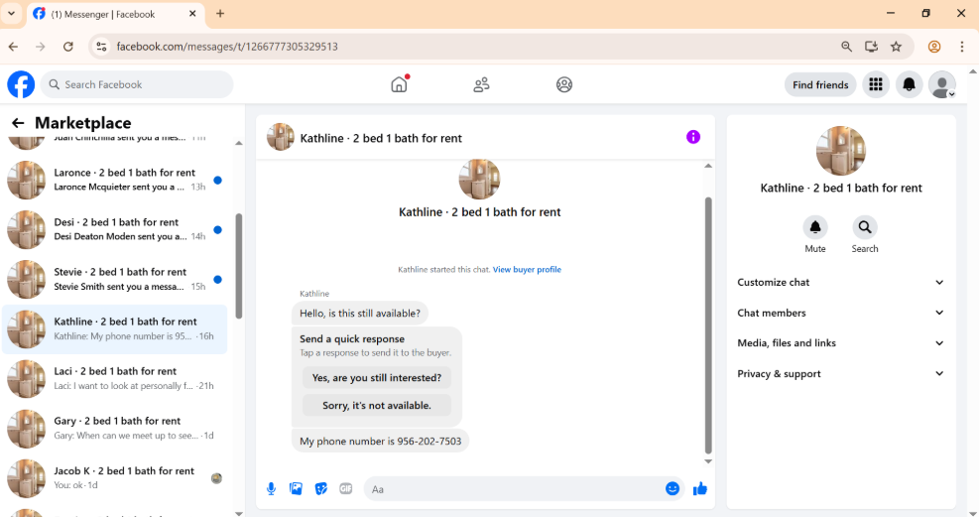Screen dimensions: 980x517
Task: Go back with browser back arrow
Action: pyautogui.click(x=13, y=47)
